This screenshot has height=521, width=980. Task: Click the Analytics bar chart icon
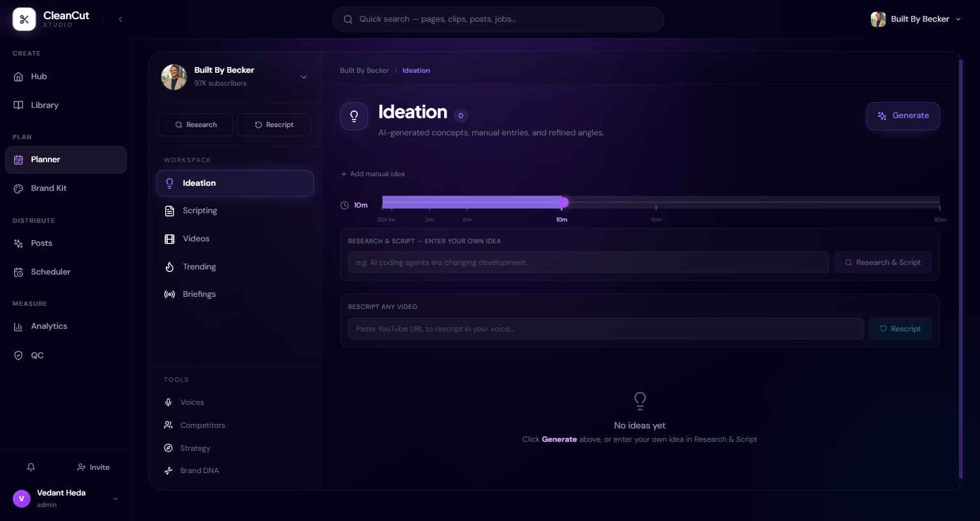19,326
